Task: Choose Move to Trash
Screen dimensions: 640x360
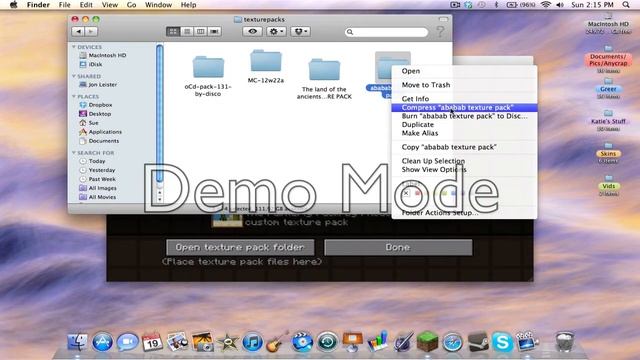Action: point(464,85)
